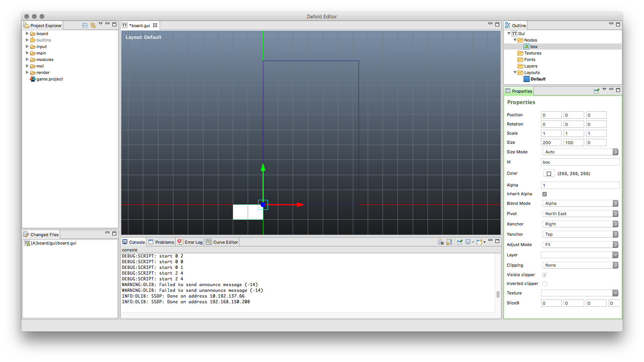The height and width of the screenshot is (362, 644).
Task: Switch to Error Log tab
Action: pyautogui.click(x=190, y=242)
